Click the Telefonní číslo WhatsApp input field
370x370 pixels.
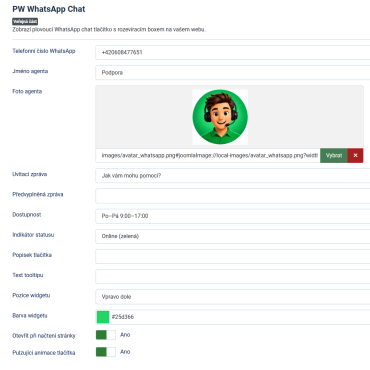[233, 52]
